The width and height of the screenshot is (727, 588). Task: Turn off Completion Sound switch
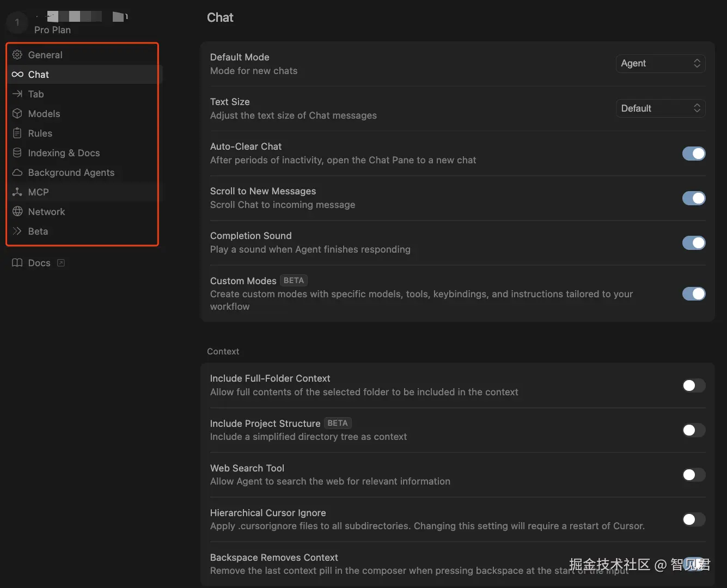[693, 243]
